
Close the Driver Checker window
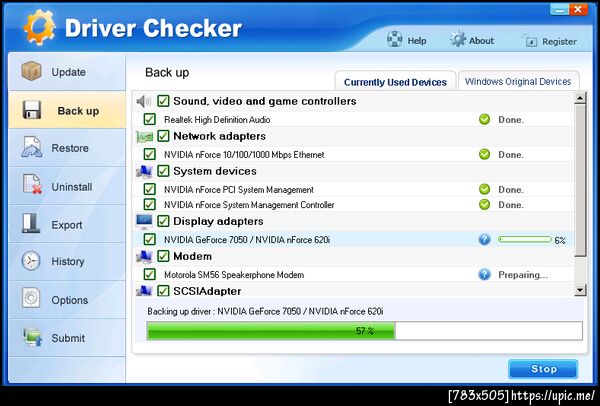pos(578,10)
